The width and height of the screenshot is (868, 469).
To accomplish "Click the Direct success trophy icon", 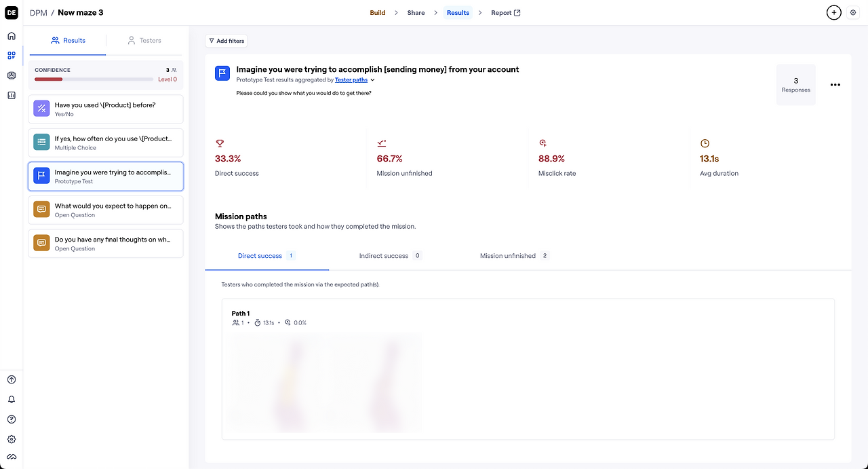I will (x=219, y=143).
